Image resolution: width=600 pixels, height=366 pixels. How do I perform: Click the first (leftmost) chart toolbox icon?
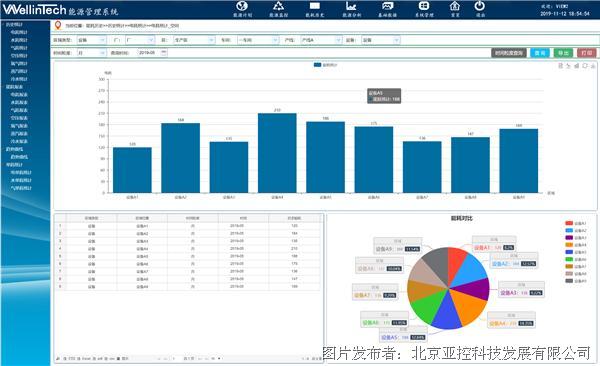coord(561,66)
